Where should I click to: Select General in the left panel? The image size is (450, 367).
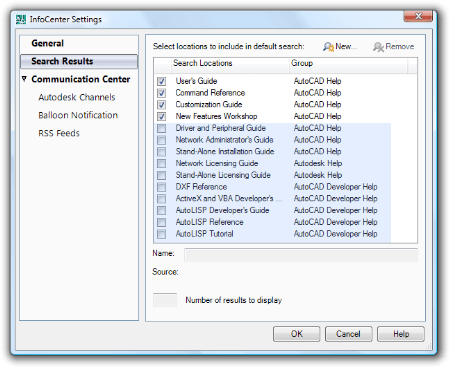[x=47, y=43]
